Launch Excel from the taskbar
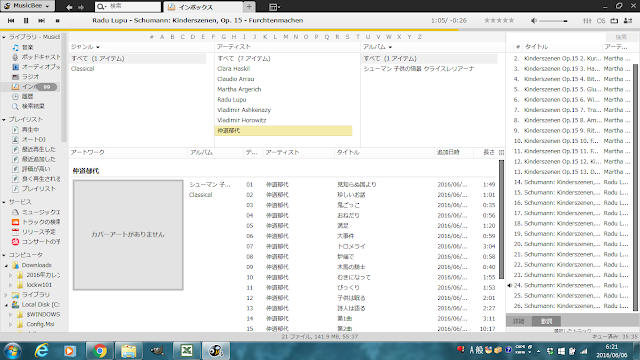 [x=187, y=351]
